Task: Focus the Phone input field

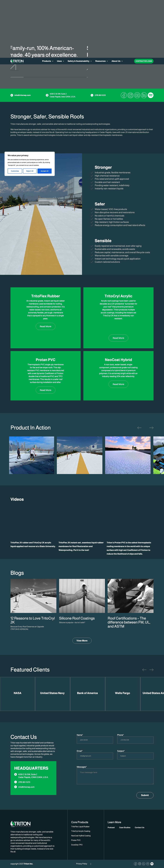Action: [135, 740]
